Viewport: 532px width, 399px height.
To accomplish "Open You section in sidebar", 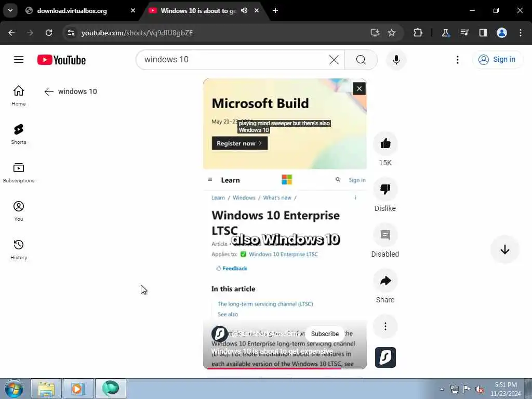I will click(x=19, y=211).
